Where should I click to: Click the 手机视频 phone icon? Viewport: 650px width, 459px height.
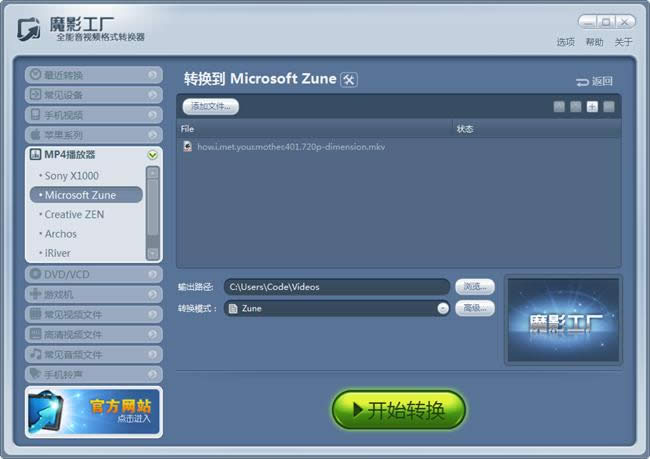coord(35,114)
